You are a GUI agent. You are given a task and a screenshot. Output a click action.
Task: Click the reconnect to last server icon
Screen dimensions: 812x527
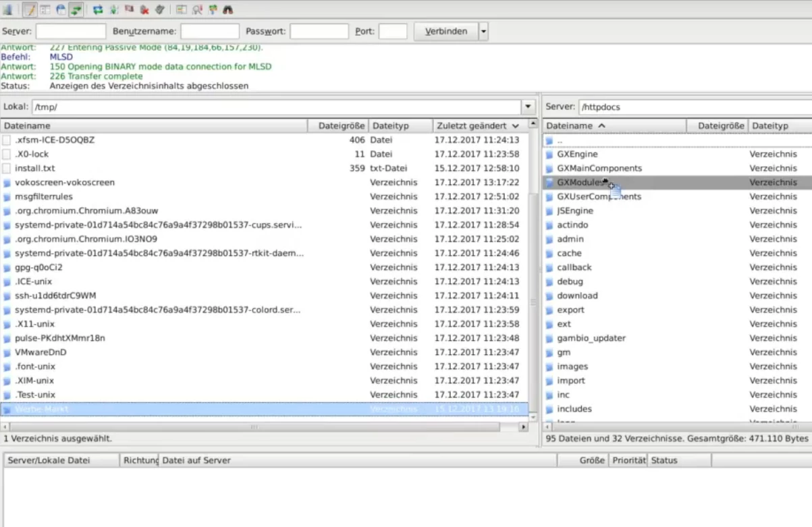[160, 9]
